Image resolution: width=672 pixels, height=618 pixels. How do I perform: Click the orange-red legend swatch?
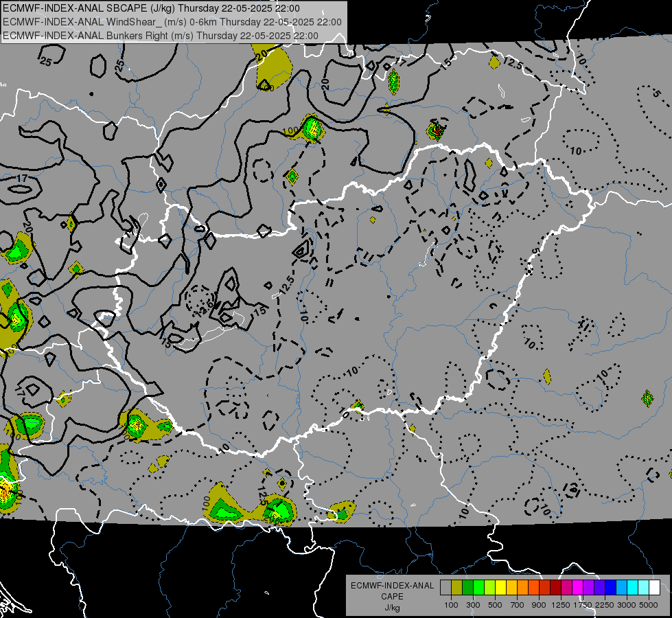tap(533, 588)
